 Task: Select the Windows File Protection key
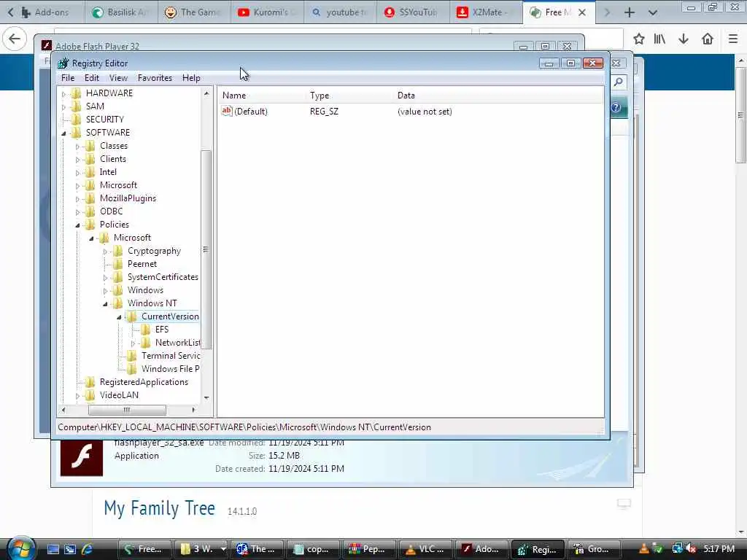(x=170, y=368)
